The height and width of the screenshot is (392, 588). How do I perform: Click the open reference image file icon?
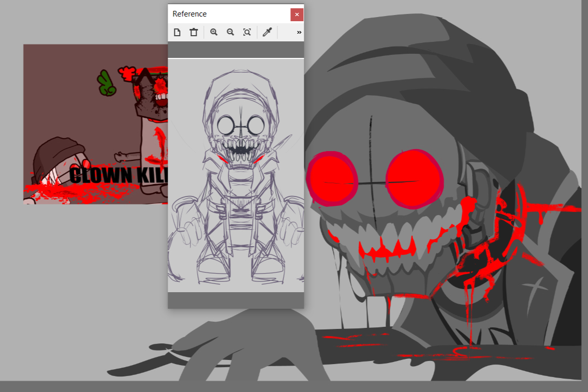pyautogui.click(x=177, y=33)
